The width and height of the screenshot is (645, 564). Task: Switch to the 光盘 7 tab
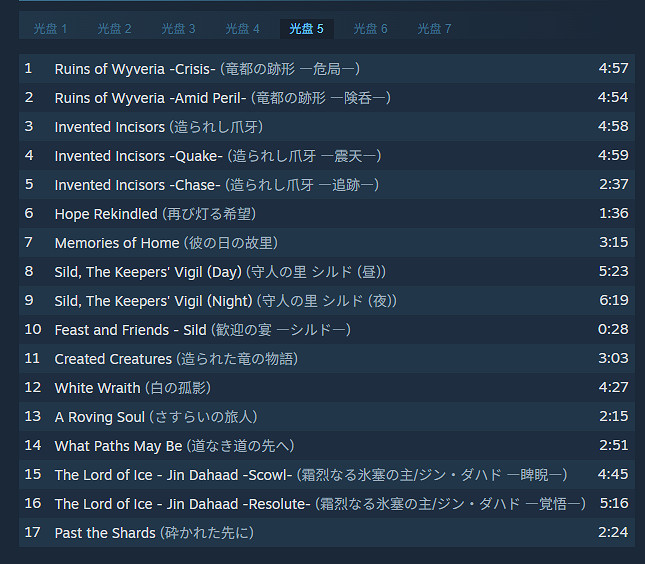coord(434,29)
